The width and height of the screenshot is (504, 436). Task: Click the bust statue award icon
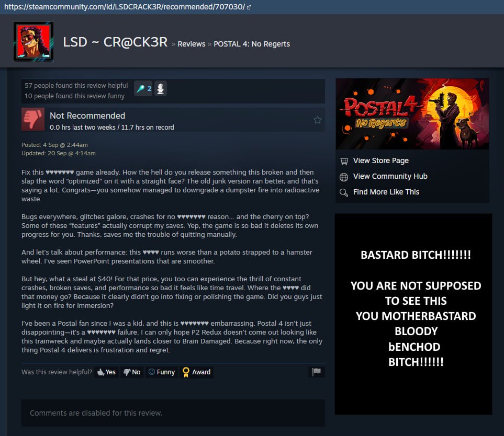pyautogui.click(x=160, y=89)
